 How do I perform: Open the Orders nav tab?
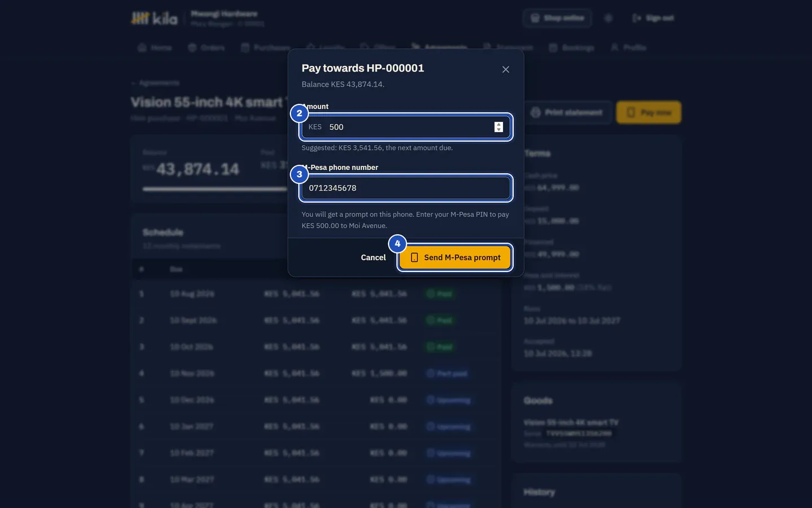(x=206, y=47)
